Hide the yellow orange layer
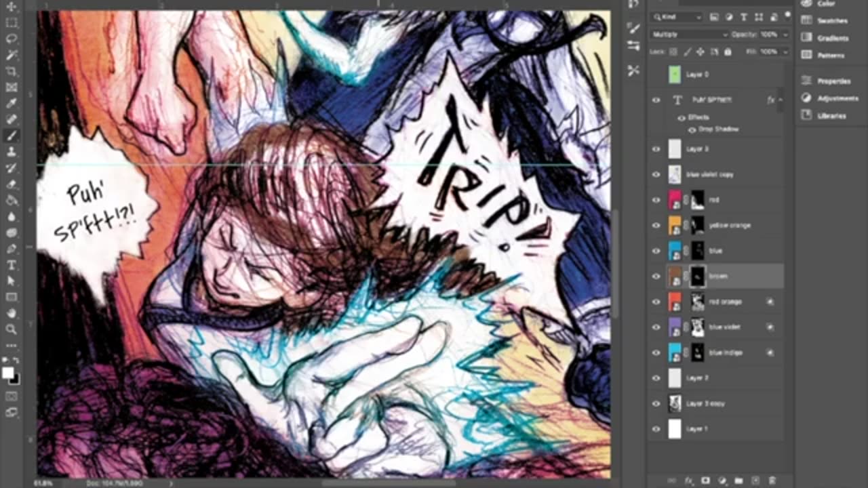This screenshot has width=868, height=488. click(656, 225)
